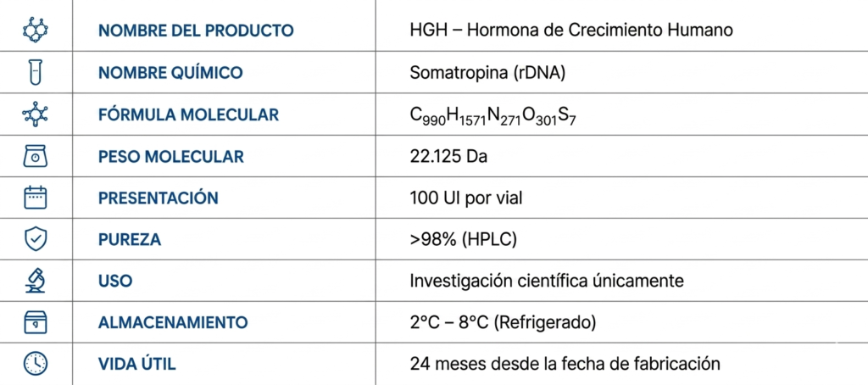
Task: Click the Somatropina (rDNA) value
Action: point(487,73)
